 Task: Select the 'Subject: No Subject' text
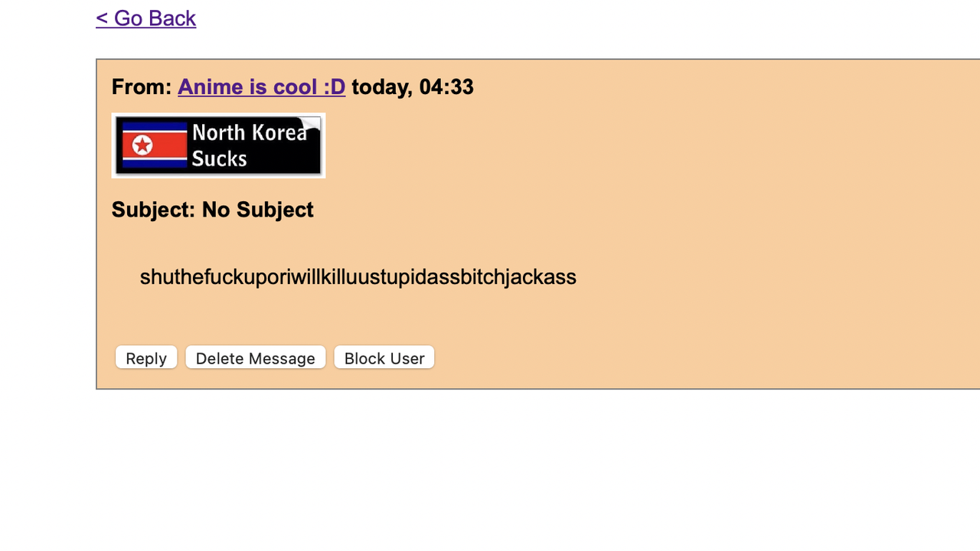pyautogui.click(x=212, y=210)
